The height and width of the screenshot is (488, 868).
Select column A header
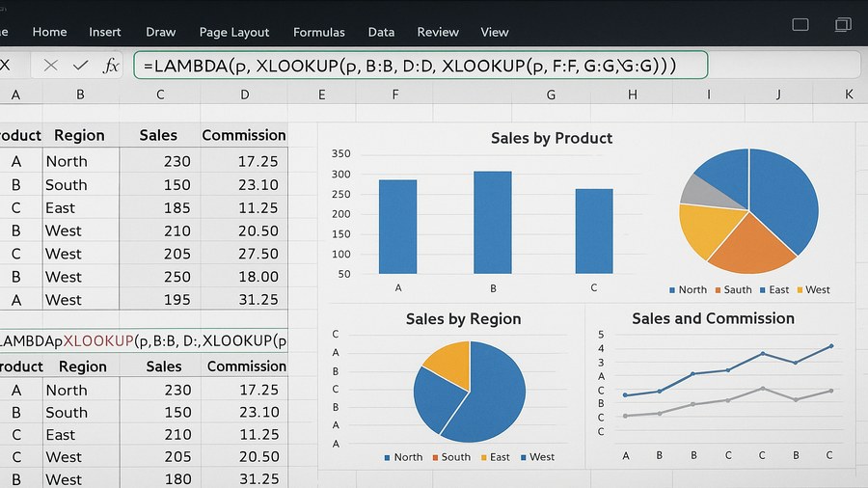[x=16, y=95]
